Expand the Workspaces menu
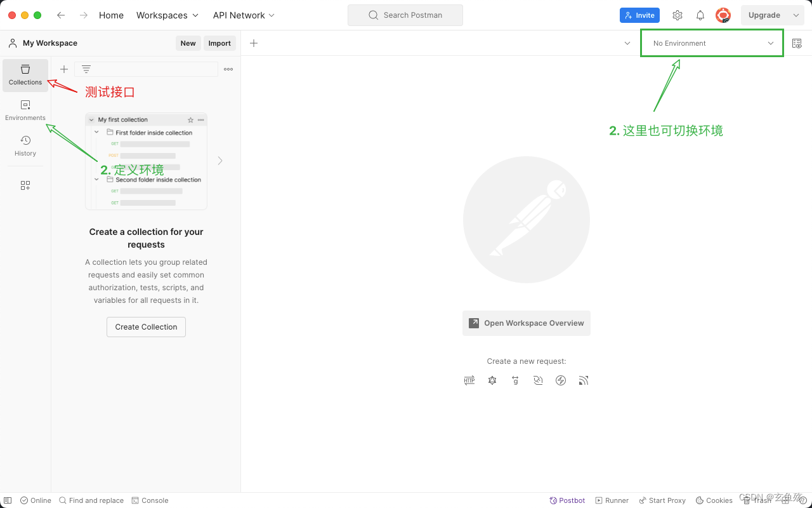The width and height of the screenshot is (812, 508). 167,15
